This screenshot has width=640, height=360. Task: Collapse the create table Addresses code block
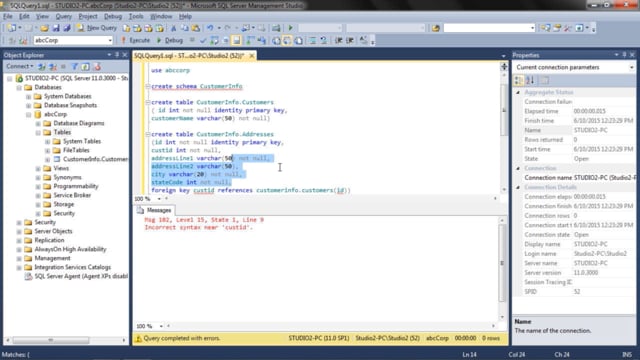point(148,134)
